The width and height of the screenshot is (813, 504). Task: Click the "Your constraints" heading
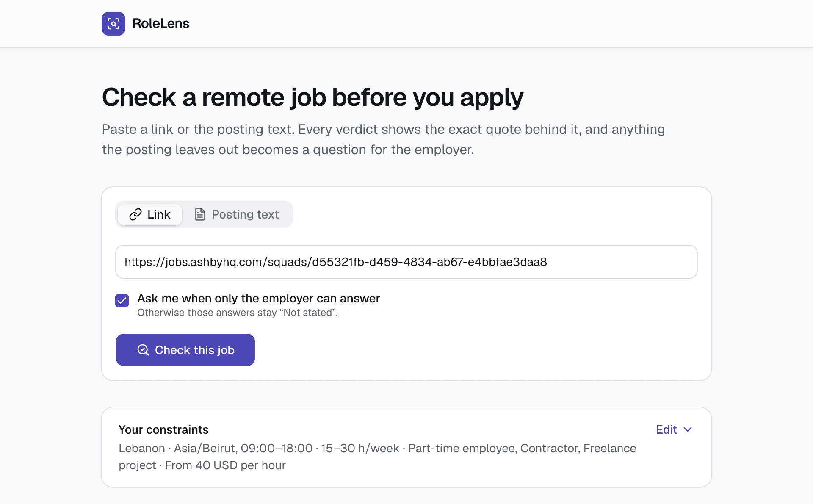(x=163, y=429)
